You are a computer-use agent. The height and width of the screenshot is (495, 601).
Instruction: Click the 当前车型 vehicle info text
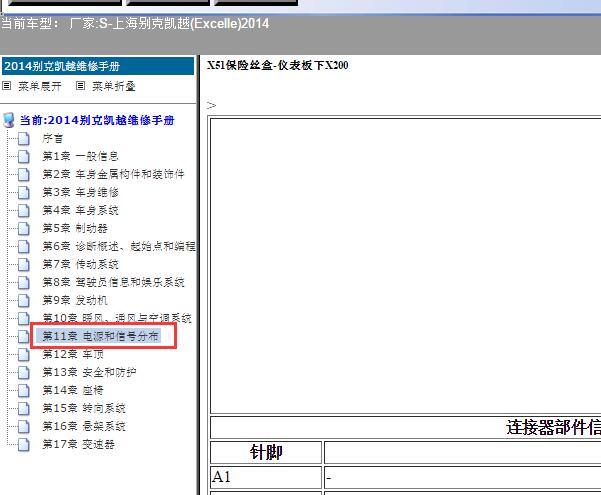135,24
